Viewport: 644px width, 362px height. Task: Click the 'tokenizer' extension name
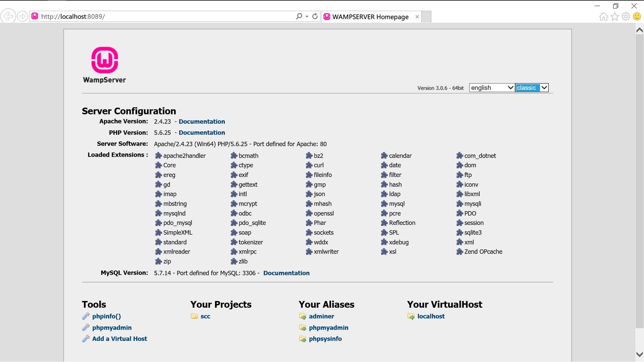pos(251,242)
